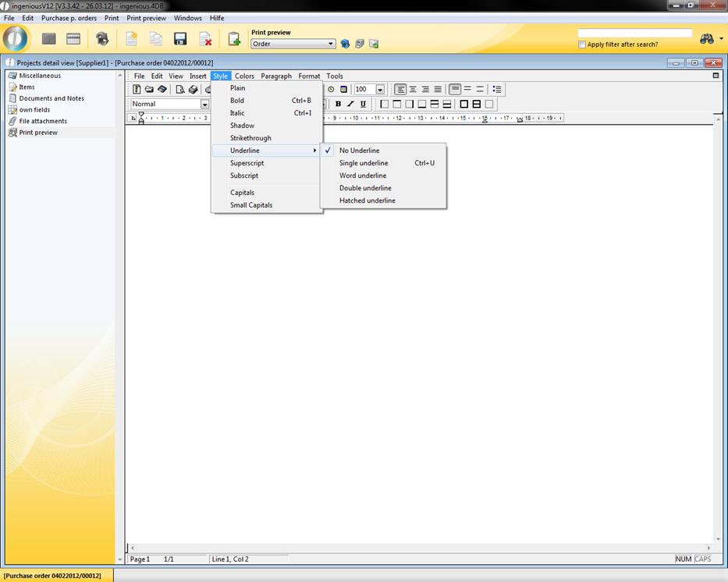This screenshot has width=728, height=582.
Task: Open the zoom 100 percent dropdown
Action: tap(380, 90)
